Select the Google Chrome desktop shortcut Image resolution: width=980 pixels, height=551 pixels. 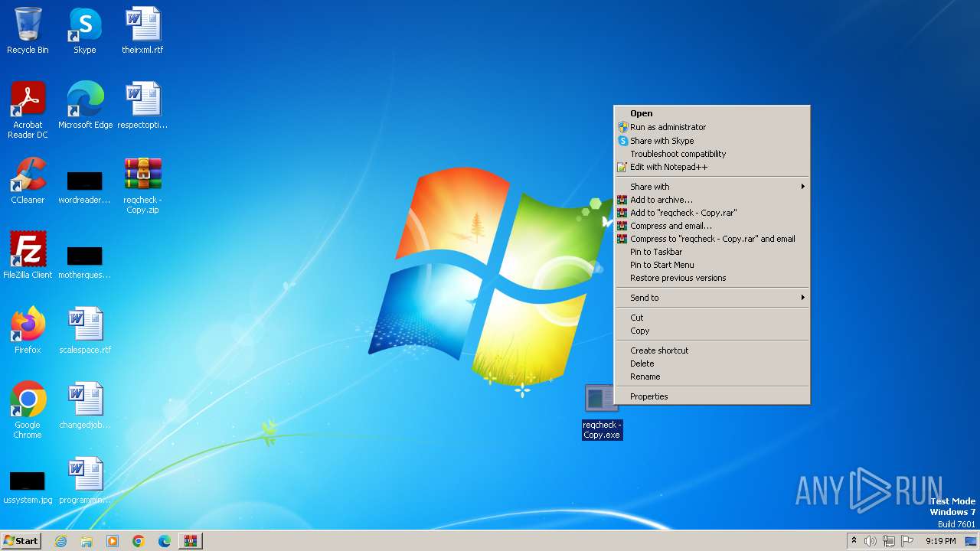[28, 410]
